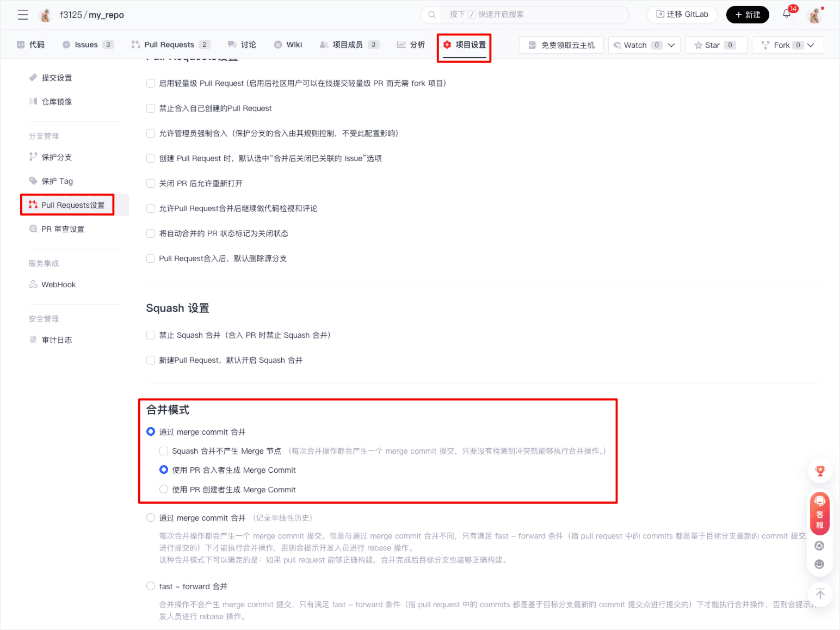This screenshot has height=630, width=840.
Task: Switch to the Wiki tab
Action: (288, 45)
